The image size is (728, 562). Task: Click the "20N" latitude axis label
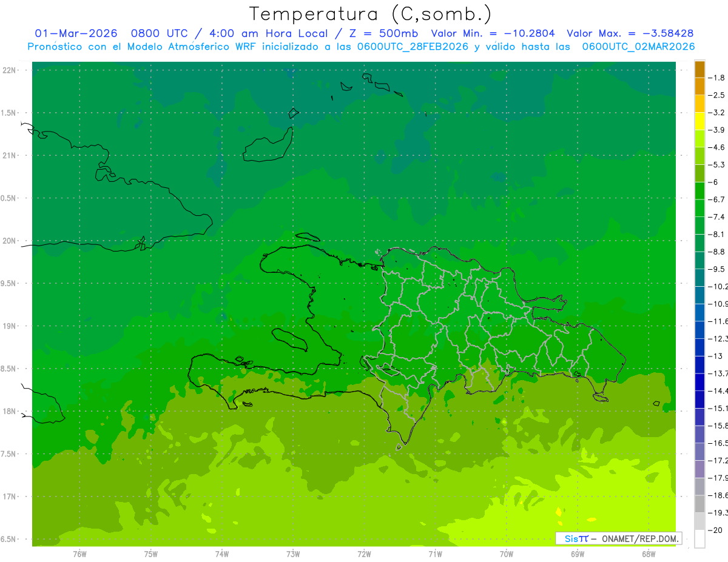(x=9, y=241)
